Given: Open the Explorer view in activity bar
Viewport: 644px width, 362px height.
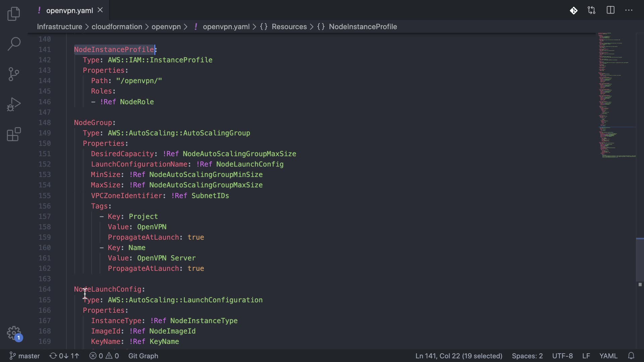Looking at the screenshot, I should [x=14, y=14].
